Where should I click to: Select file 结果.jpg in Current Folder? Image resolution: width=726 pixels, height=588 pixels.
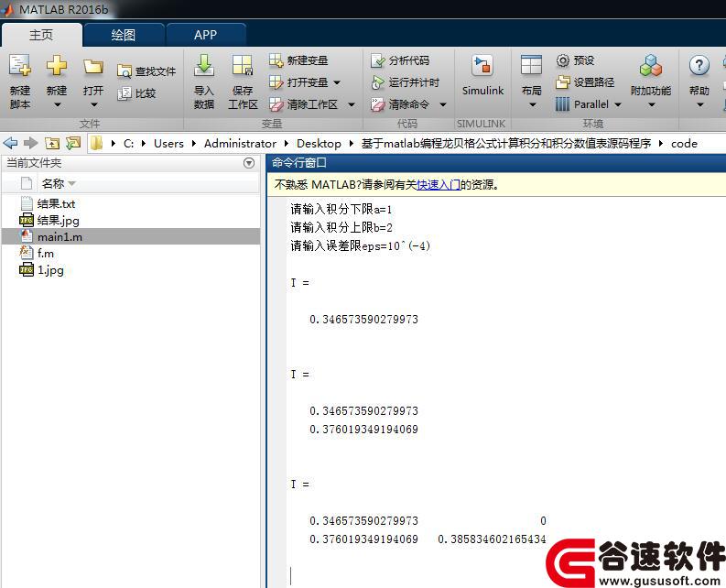click(131, 221)
